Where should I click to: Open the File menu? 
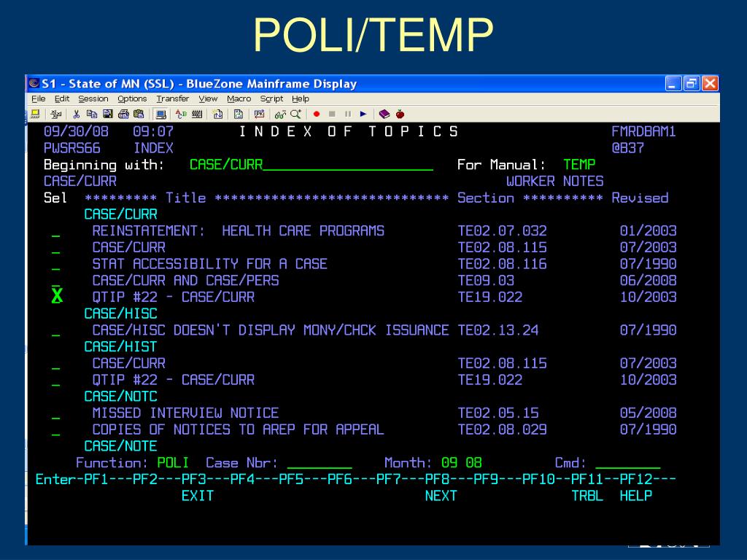[x=39, y=98]
